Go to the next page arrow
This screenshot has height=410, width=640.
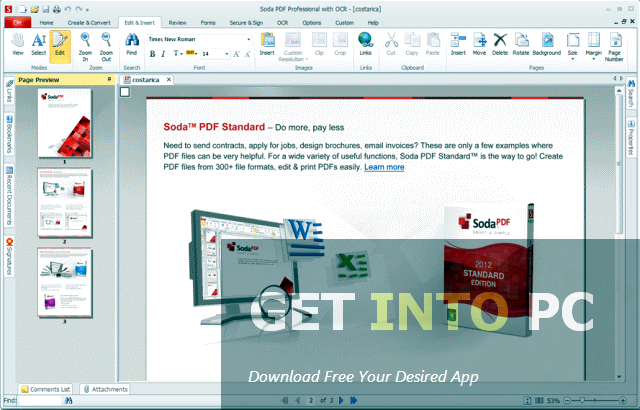[341, 401]
